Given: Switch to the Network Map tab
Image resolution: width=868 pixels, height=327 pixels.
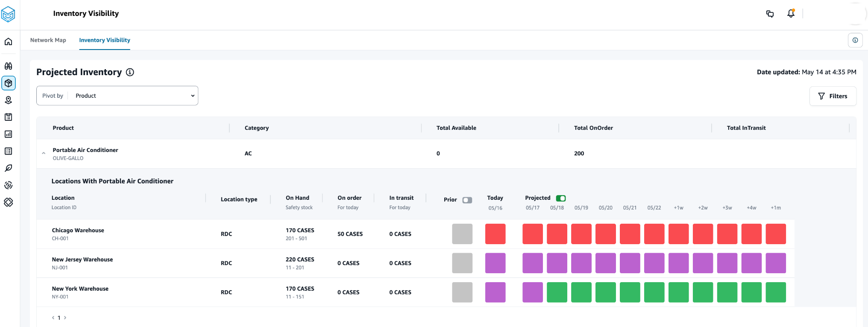Looking at the screenshot, I should point(48,40).
